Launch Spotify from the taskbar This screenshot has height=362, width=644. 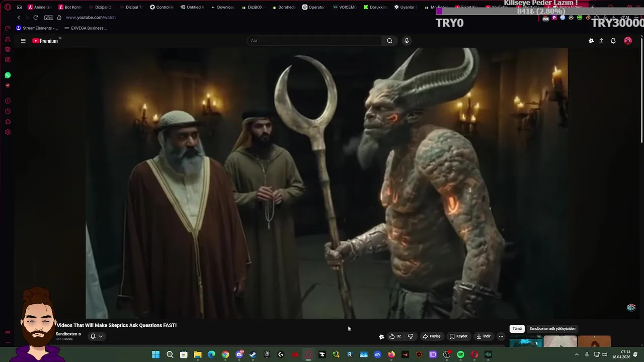460,354
